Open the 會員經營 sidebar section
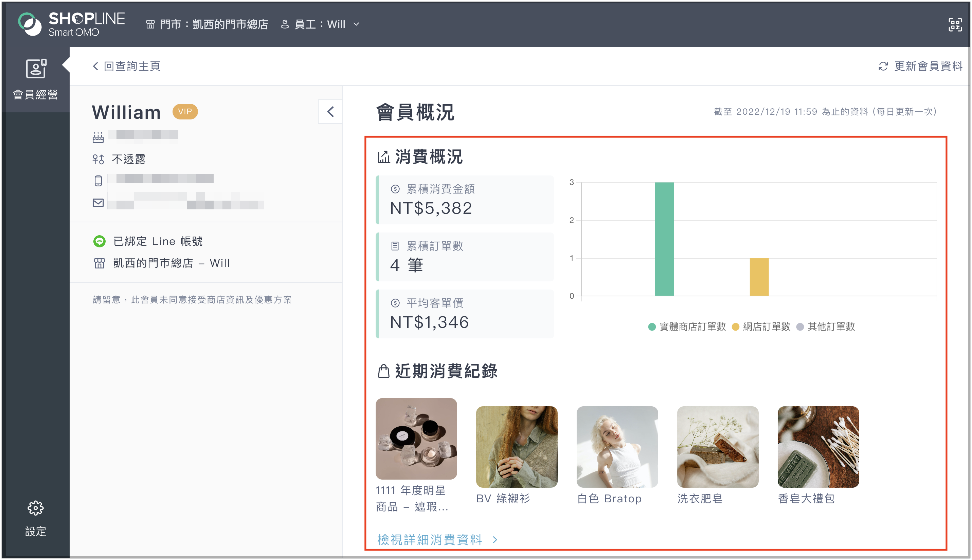 (35, 79)
